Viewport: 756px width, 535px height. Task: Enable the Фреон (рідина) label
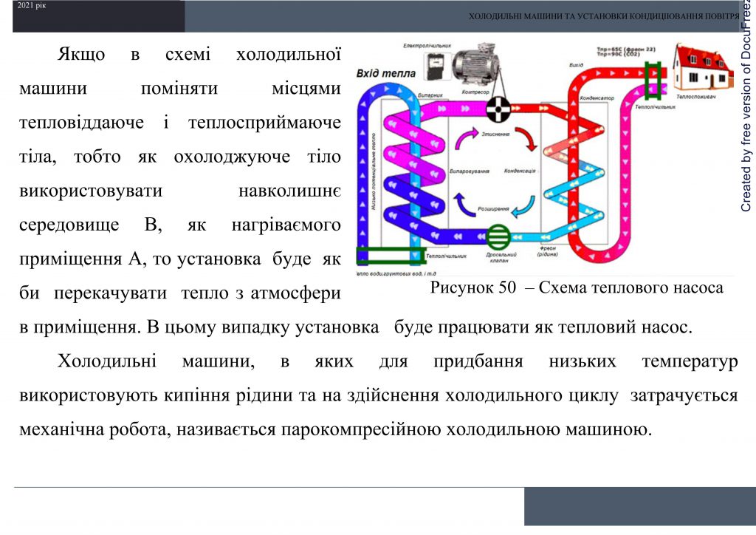tap(549, 251)
